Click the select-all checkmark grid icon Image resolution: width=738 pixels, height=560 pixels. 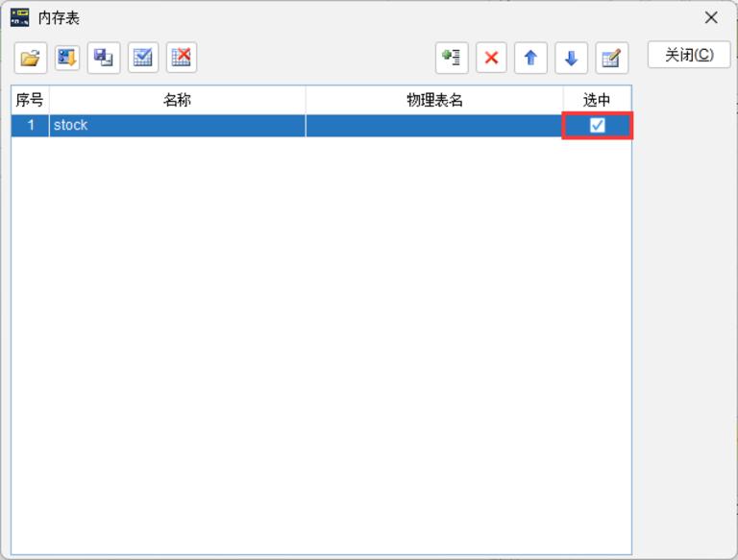[x=143, y=58]
